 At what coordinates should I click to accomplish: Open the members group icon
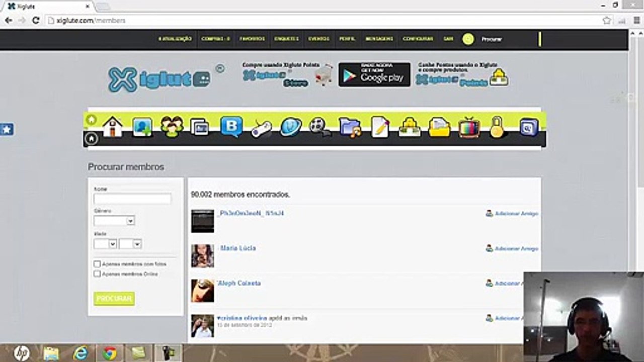pyautogui.click(x=172, y=126)
